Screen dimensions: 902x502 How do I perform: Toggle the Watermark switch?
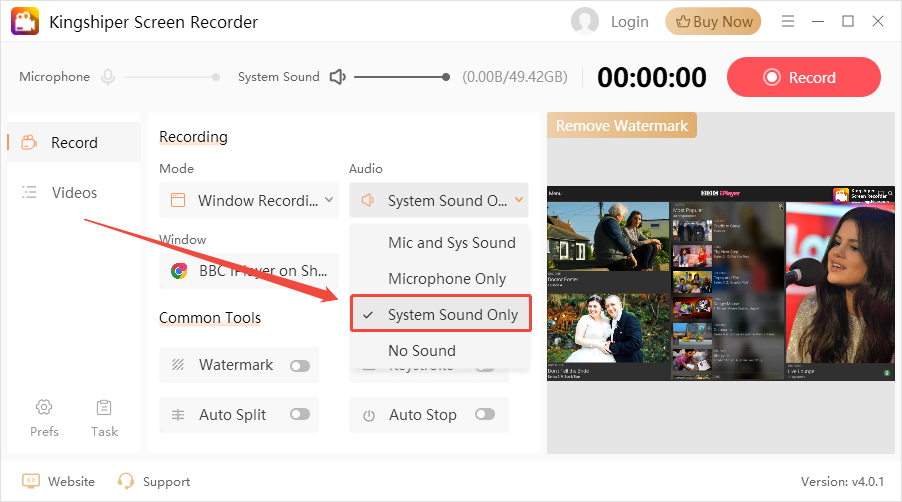(x=300, y=366)
